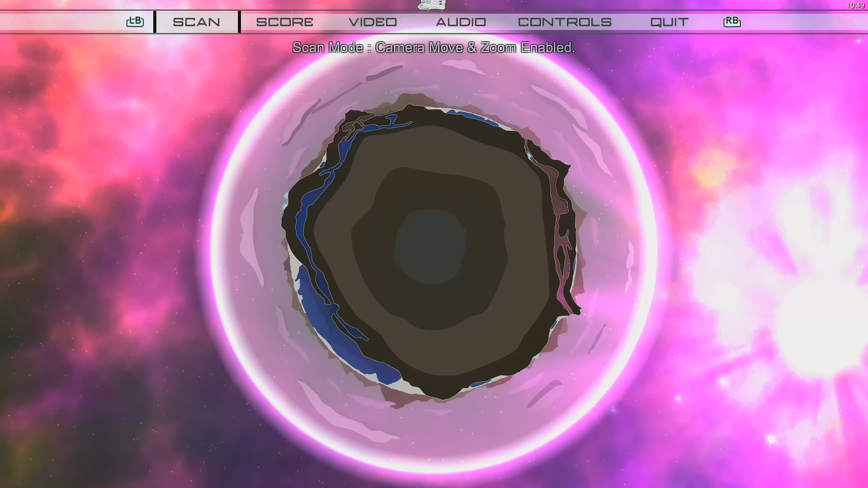Viewport: 868px width, 488px height.
Task: Click the dark crater at the planet's center
Action: coord(432,246)
